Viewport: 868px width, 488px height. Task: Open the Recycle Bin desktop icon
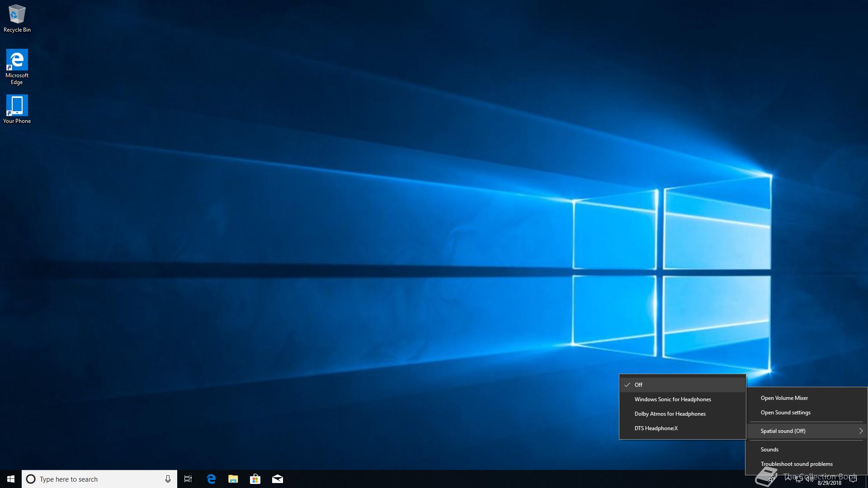pyautogui.click(x=17, y=19)
